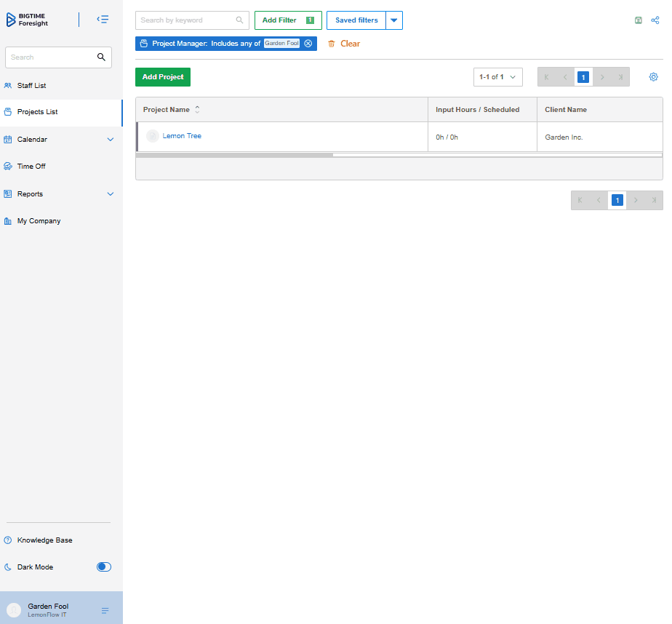This screenshot has width=672, height=624.
Task: Collapse the sidebar with the menu icon
Action: pyautogui.click(x=103, y=20)
